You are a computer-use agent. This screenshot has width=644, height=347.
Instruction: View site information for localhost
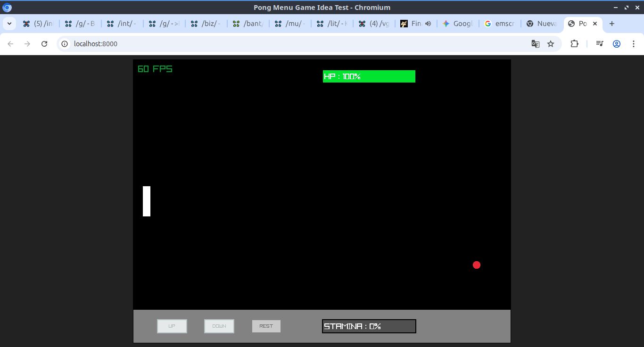pyautogui.click(x=65, y=44)
